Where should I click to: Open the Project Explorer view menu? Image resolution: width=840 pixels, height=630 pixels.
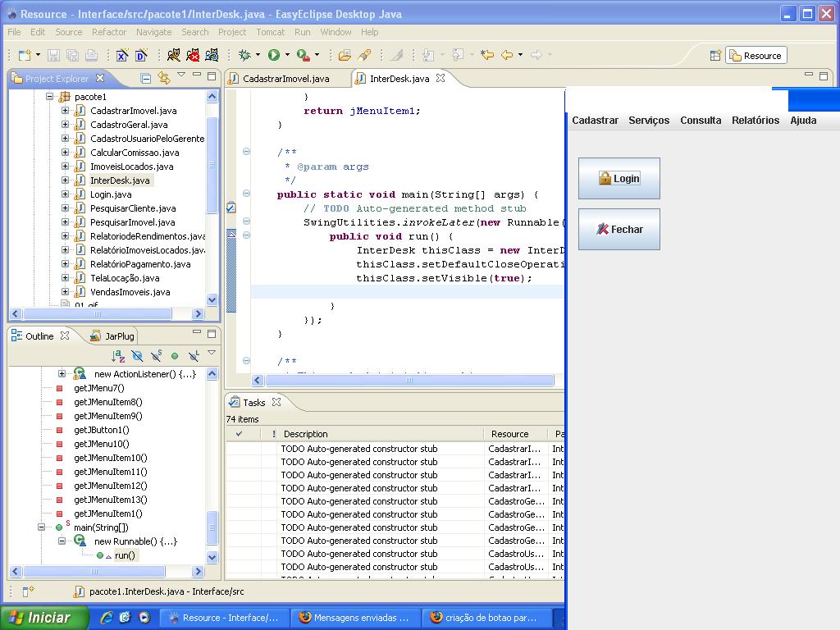(x=181, y=75)
